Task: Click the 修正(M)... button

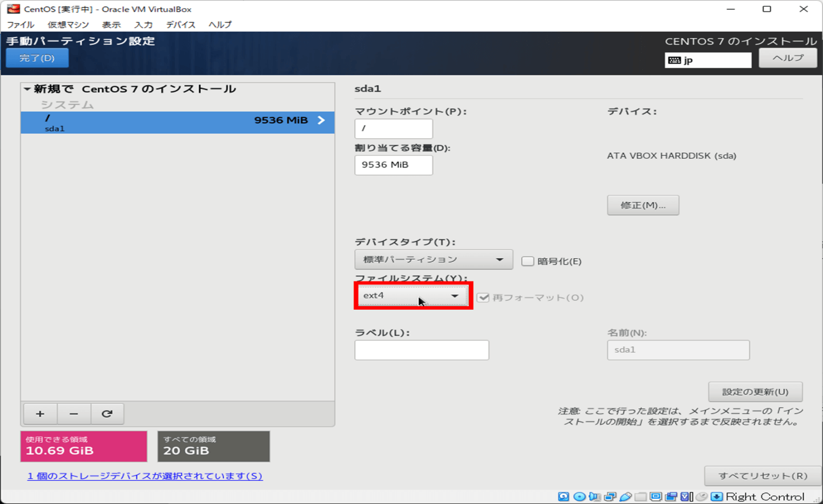Action: [643, 205]
